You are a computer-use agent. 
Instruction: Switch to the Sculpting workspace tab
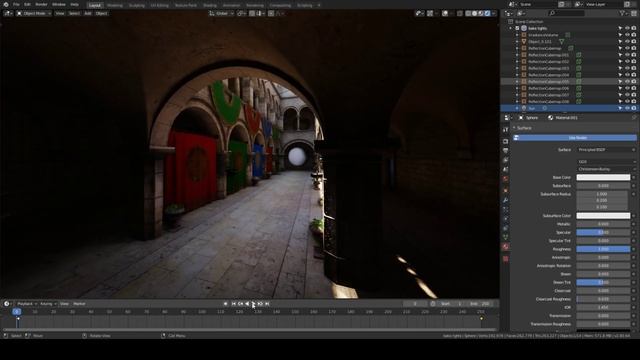pyautogui.click(x=137, y=5)
